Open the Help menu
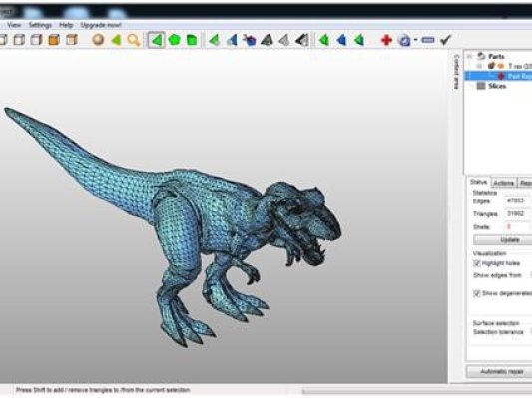The height and width of the screenshot is (398, 532). pos(66,25)
